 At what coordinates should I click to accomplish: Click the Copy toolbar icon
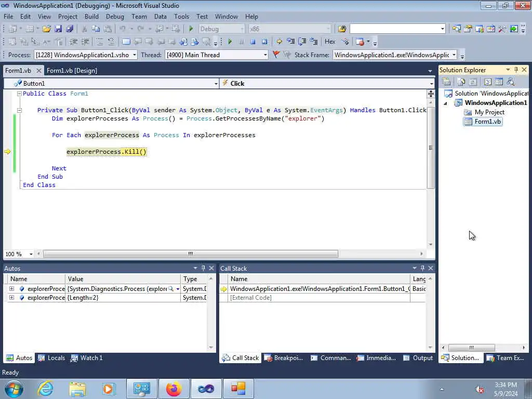tap(96, 29)
